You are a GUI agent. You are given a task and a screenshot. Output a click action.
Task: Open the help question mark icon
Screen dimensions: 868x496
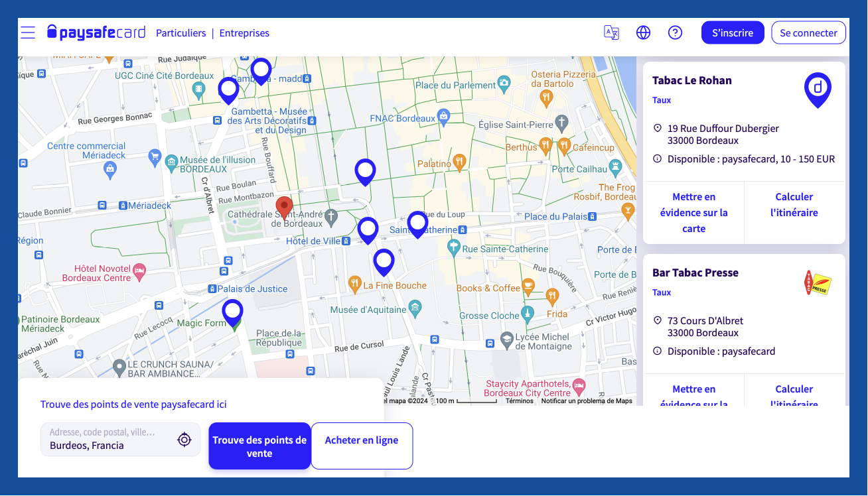tap(676, 32)
